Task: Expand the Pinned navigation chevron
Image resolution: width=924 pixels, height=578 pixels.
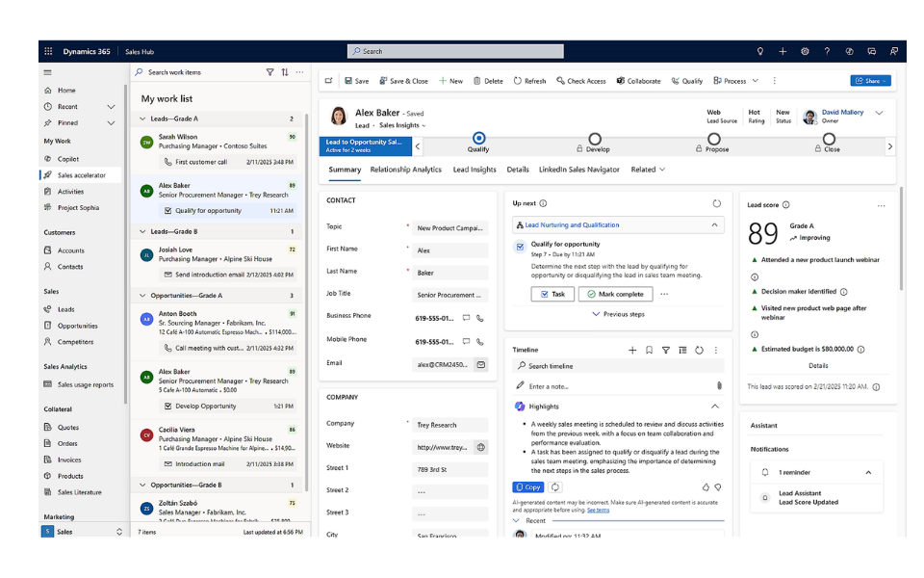Action: coord(111,122)
